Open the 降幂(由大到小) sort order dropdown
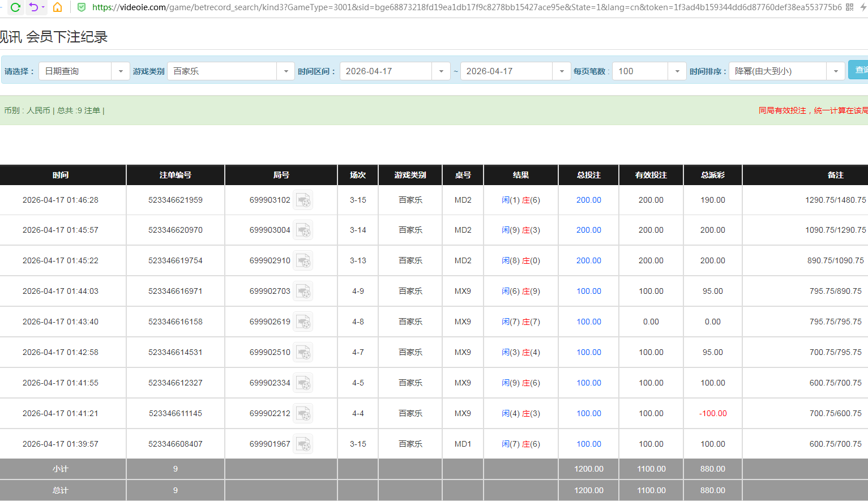868x501 pixels. [835, 71]
